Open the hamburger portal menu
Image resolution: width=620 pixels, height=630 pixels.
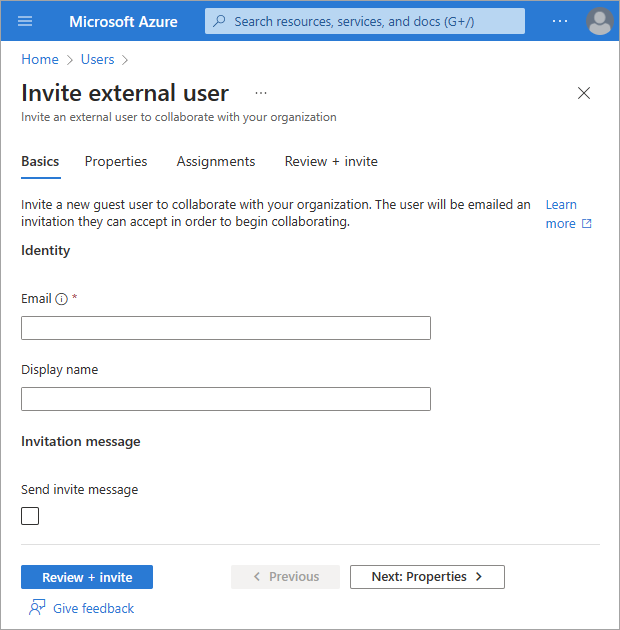[x=25, y=21]
